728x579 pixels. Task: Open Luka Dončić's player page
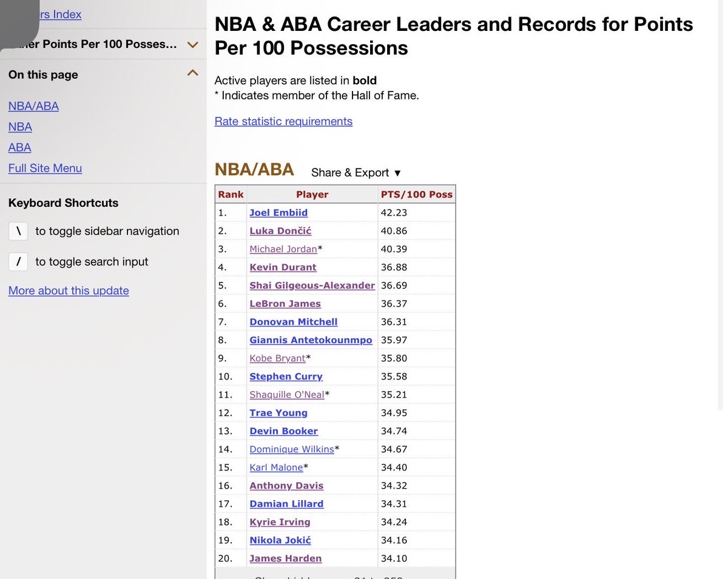(280, 231)
